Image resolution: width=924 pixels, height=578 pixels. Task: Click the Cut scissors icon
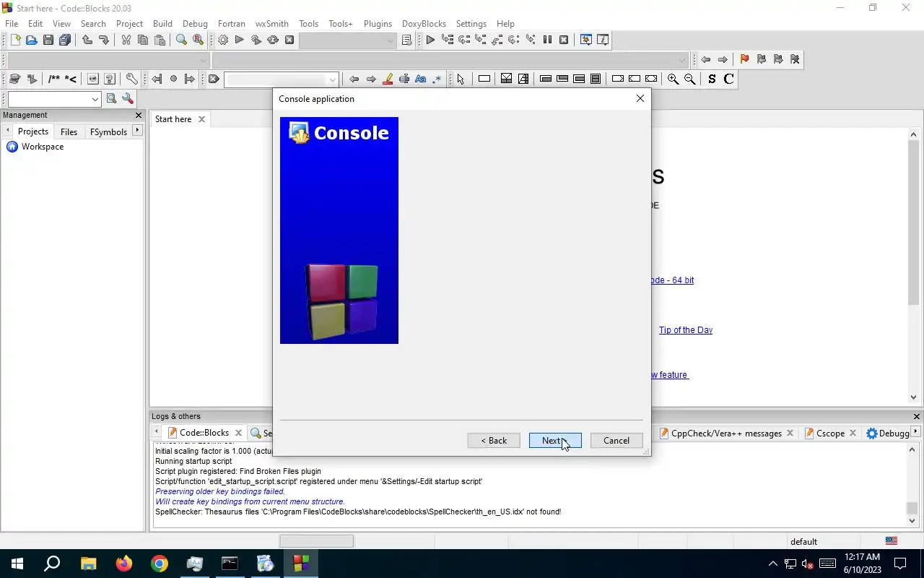(126, 40)
